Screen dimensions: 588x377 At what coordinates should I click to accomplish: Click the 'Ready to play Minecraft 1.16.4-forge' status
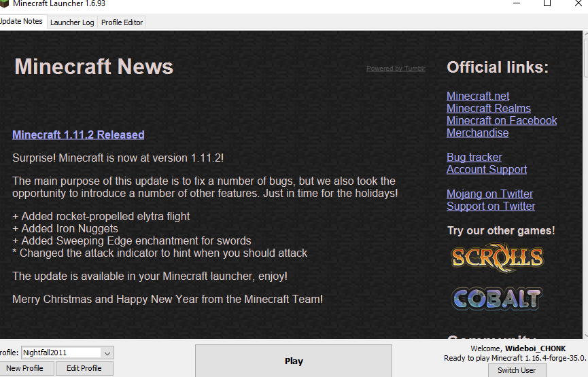(x=515, y=358)
